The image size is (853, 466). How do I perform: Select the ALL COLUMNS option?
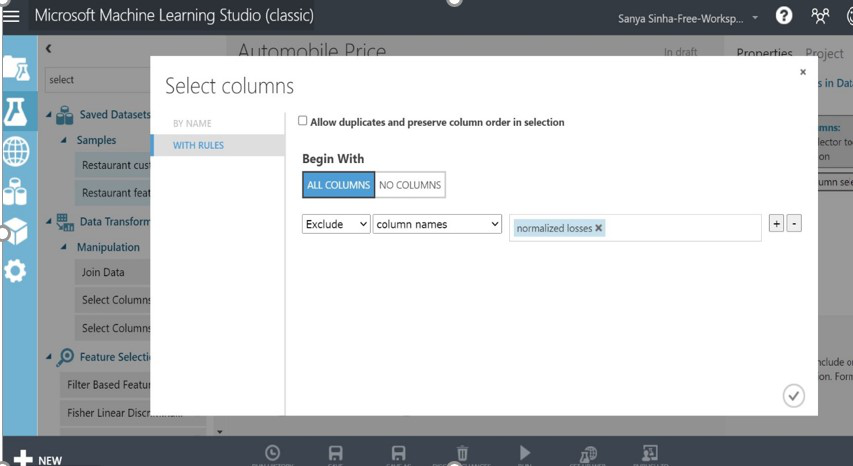pos(338,185)
